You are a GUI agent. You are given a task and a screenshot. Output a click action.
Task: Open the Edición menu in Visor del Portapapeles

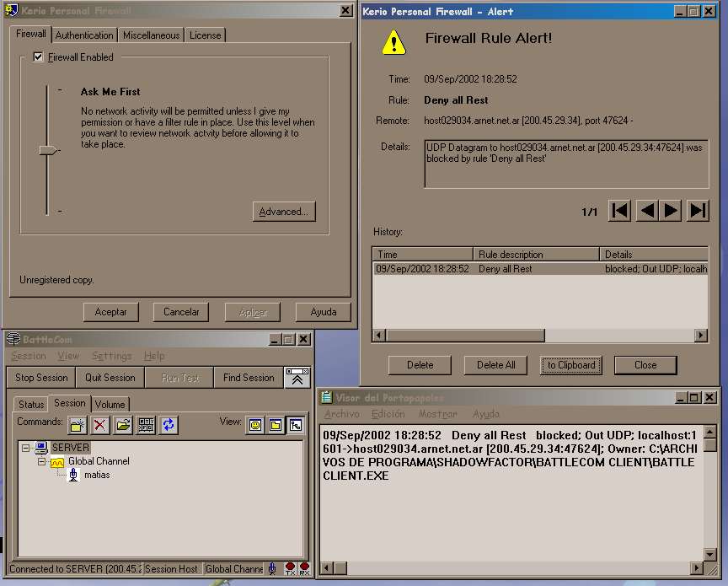pos(388,414)
